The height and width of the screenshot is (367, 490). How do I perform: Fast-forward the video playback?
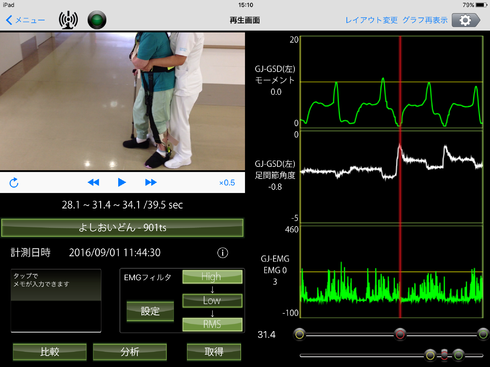click(x=151, y=182)
